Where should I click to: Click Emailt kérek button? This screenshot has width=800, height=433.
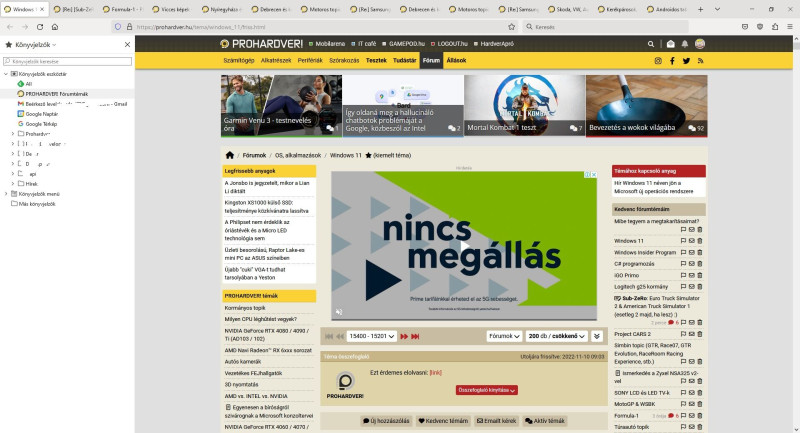pyautogui.click(x=496, y=421)
